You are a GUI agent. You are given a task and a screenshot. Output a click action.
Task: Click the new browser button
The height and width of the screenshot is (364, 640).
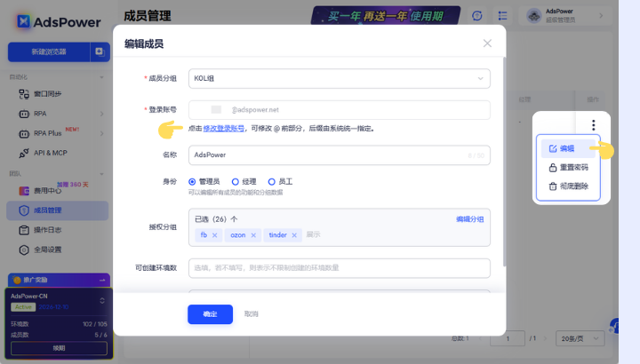coord(49,52)
